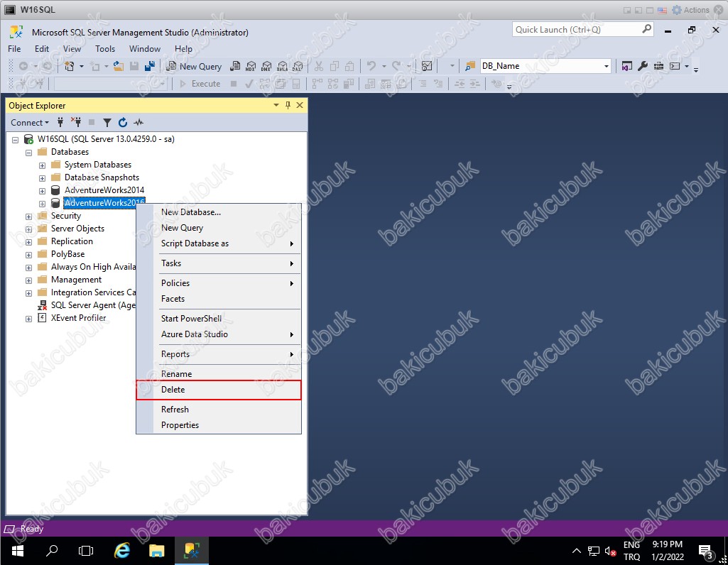
Task: Collapse the W16SQL server node
Action: tap(16, 140)
